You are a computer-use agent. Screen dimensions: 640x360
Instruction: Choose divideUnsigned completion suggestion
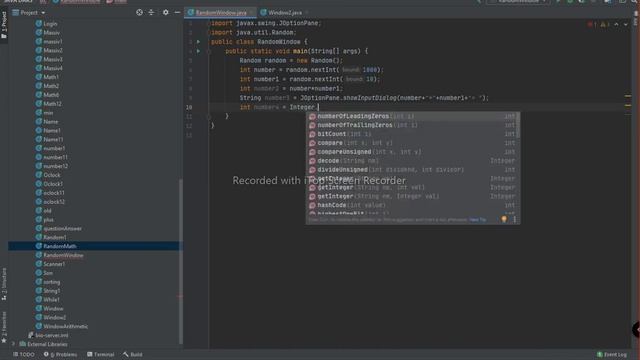411,170
